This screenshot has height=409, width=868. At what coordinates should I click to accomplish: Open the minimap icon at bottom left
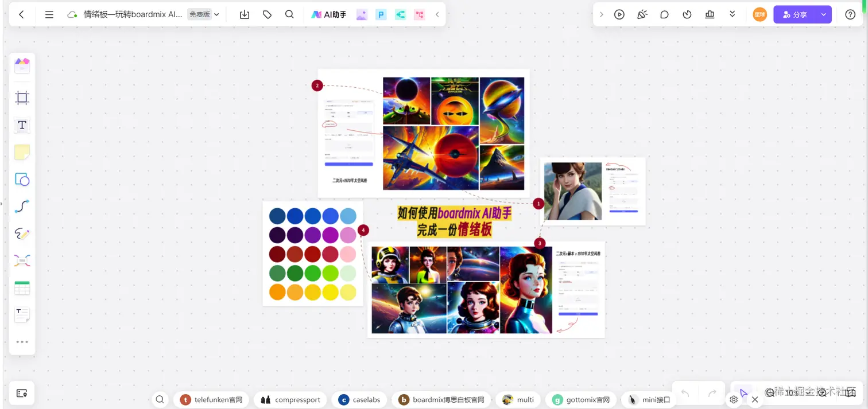tap(22, 394)
